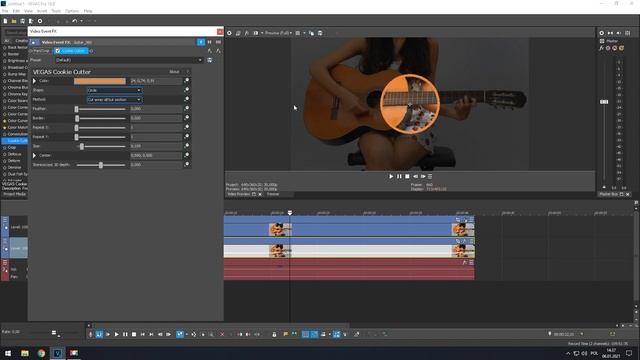Click About link in Cookie Cutter panel
Viewport: 640px width, 360px height.
pyautogui.click(x=174, y=72)
